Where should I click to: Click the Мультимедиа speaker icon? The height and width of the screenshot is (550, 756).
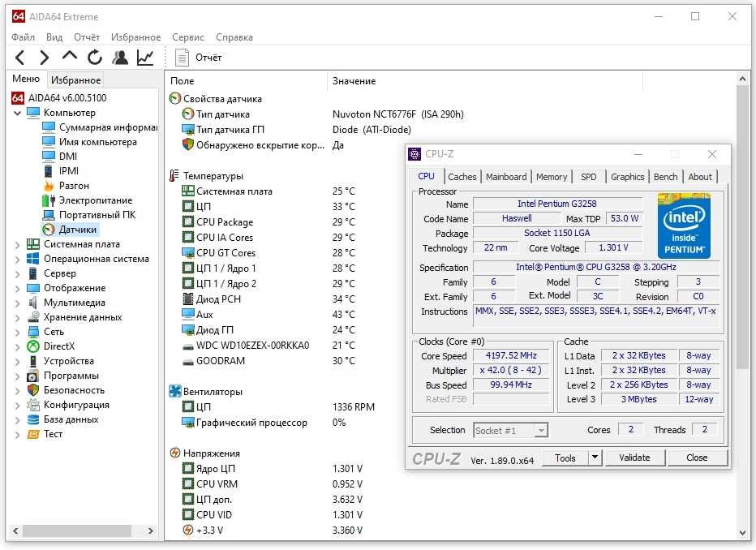pyautogui.click(x=32, y=303)
